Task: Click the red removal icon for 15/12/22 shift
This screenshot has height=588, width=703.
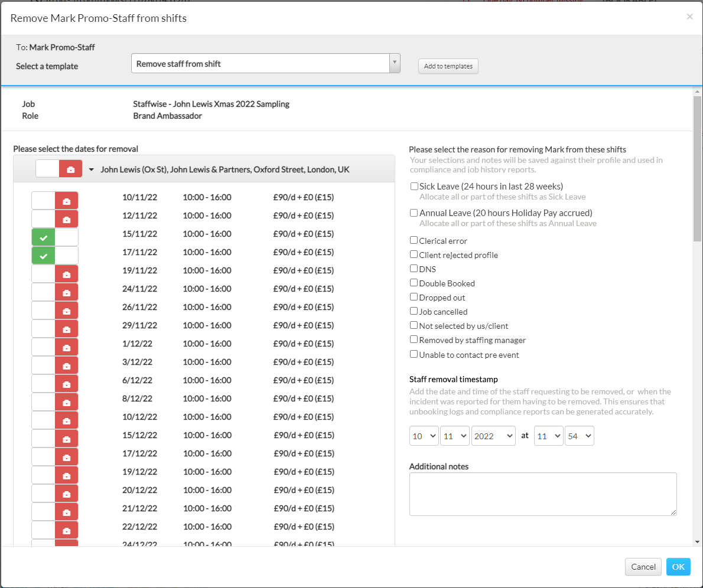Action: pyautogui.click(x=66, y=439)
